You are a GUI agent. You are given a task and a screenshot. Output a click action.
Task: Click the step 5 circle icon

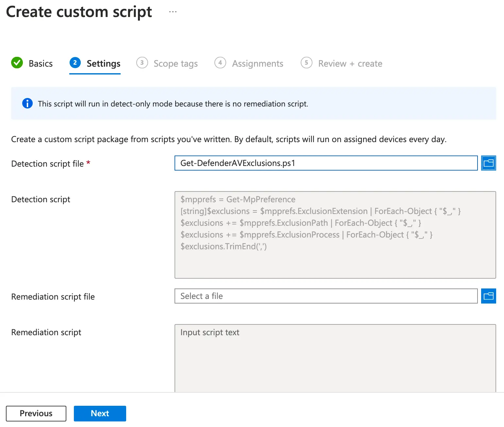tap(306, 63)
